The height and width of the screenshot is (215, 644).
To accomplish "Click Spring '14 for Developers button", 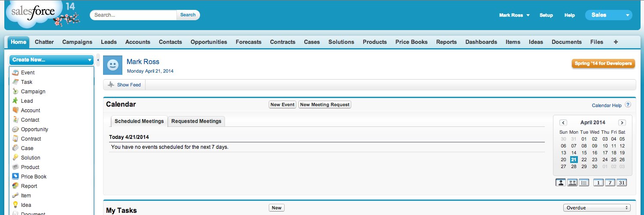I will tap(603, 64).
